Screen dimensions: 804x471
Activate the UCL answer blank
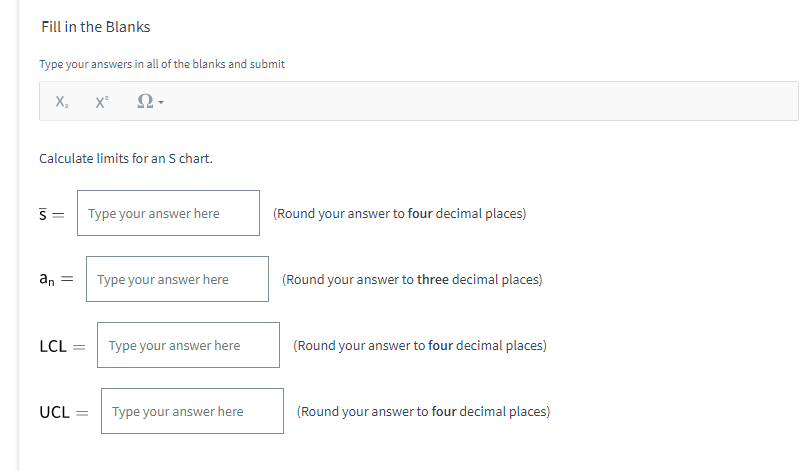pos(192,411)
